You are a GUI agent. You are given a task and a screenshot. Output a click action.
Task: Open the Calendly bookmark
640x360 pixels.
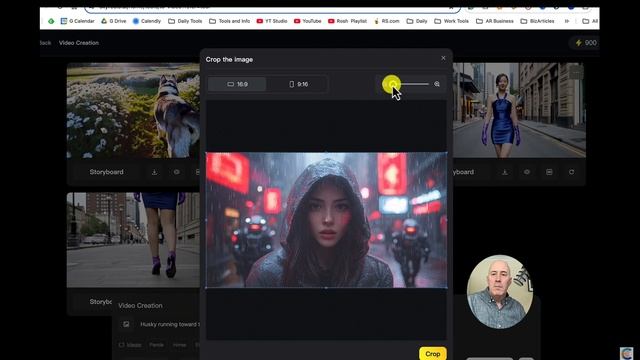pos(147,21)
